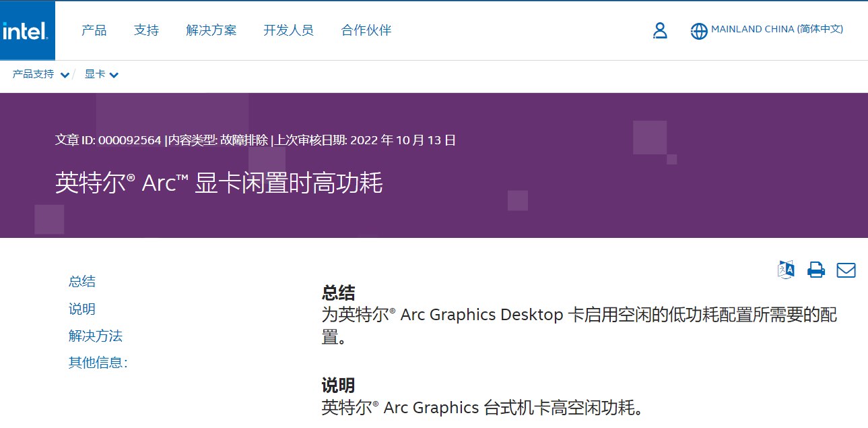The height and width of the screenshot is (428, 868).
Task: Click the 内容类型: 故障排除 text
Action: [218, 140]
